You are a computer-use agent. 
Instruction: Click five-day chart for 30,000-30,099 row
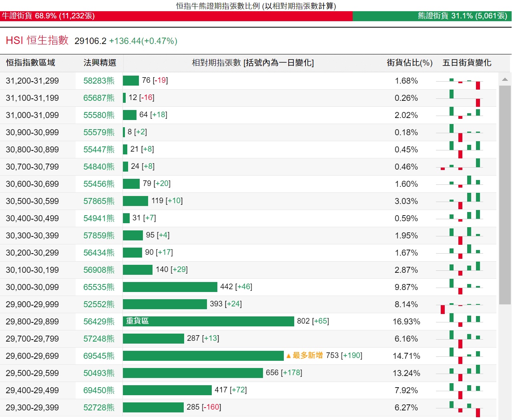(460, 287)
